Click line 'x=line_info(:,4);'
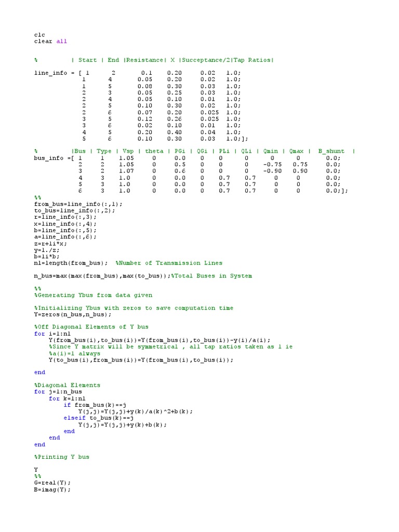 65,224
